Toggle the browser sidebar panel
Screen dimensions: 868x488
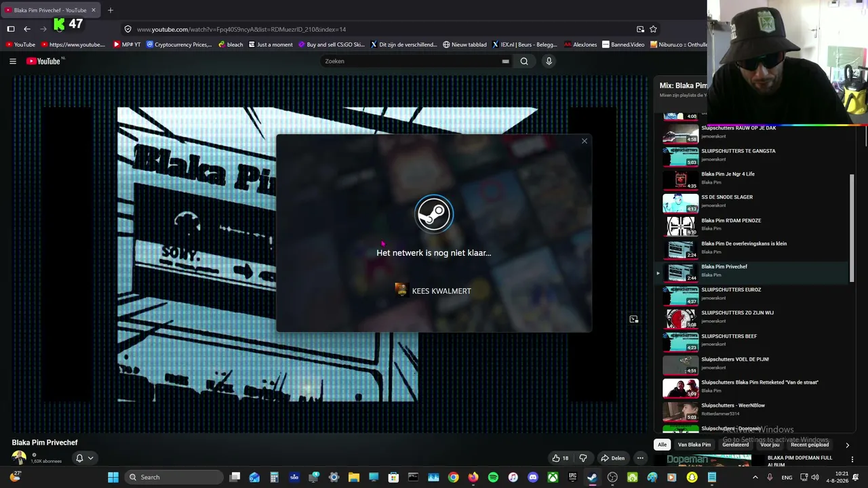(x=11, y=29)
